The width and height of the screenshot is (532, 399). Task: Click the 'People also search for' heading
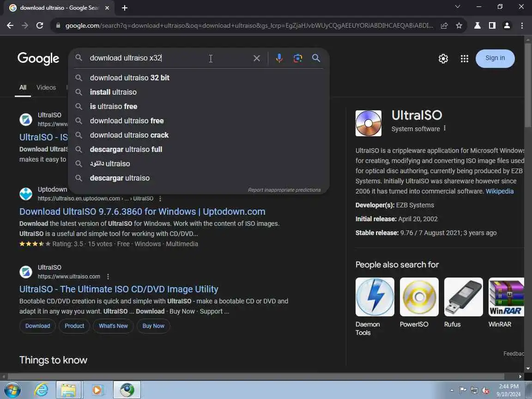397,265
